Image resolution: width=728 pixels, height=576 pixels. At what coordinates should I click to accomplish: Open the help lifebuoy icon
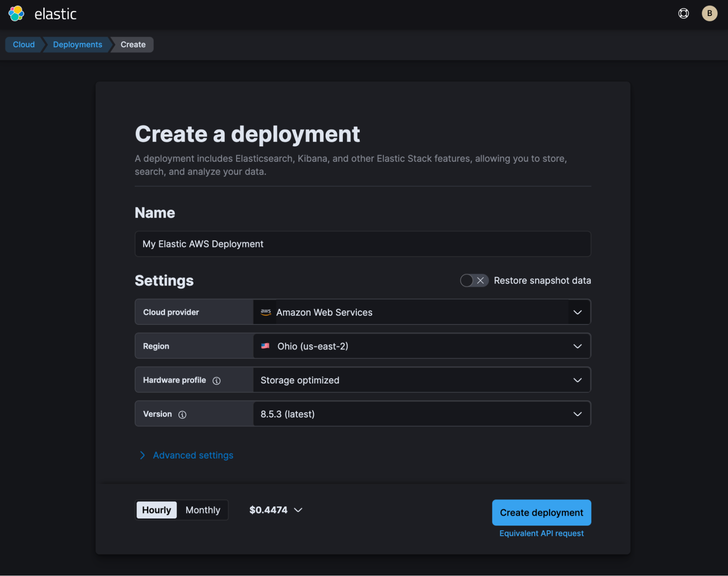(x=683, y=14)
